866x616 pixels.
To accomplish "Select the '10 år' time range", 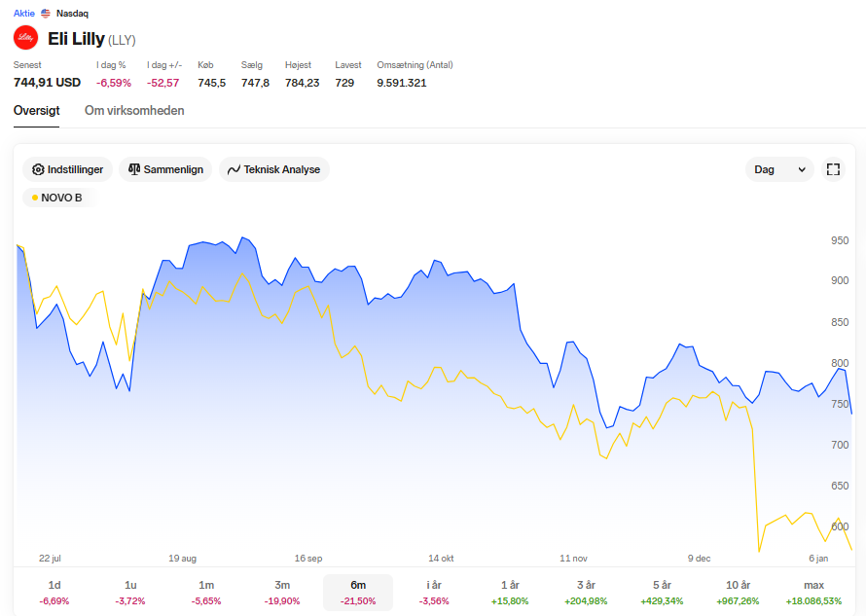I will coord(738,593).
